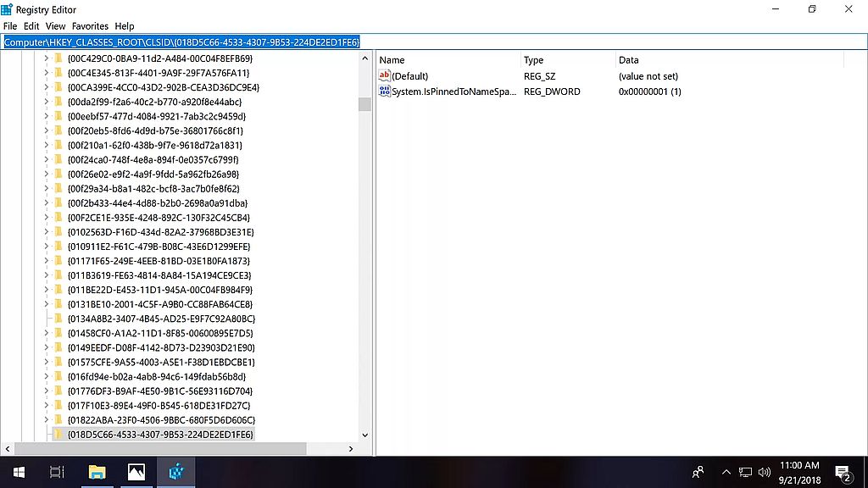Click the horizontal scrollbar thumb in tree
The height and width of the screenshot is (488, 868).
160,449
